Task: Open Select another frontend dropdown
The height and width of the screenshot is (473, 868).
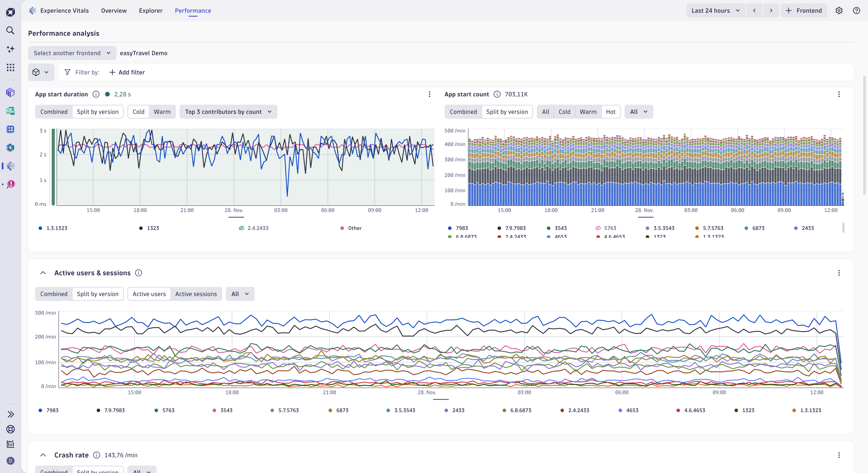Action: pos(72,53)
